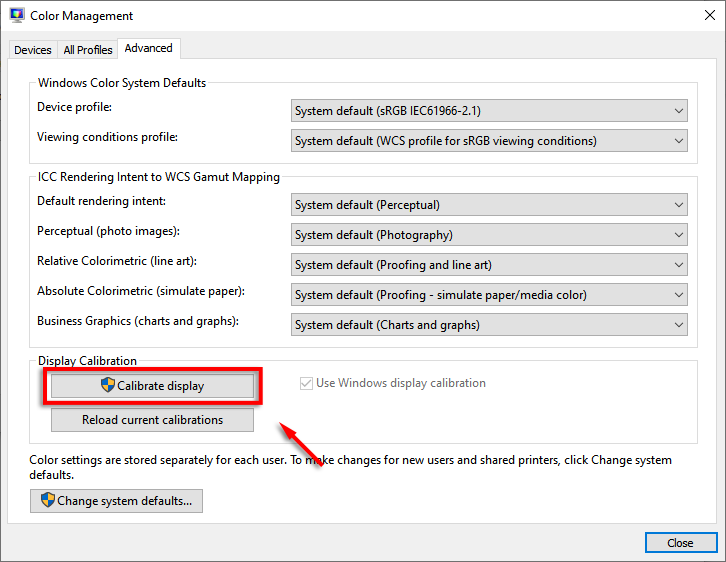Viewport: 726px width, 562px height.
Task: Open Change system defaults dialog
Action: (117, 500)
